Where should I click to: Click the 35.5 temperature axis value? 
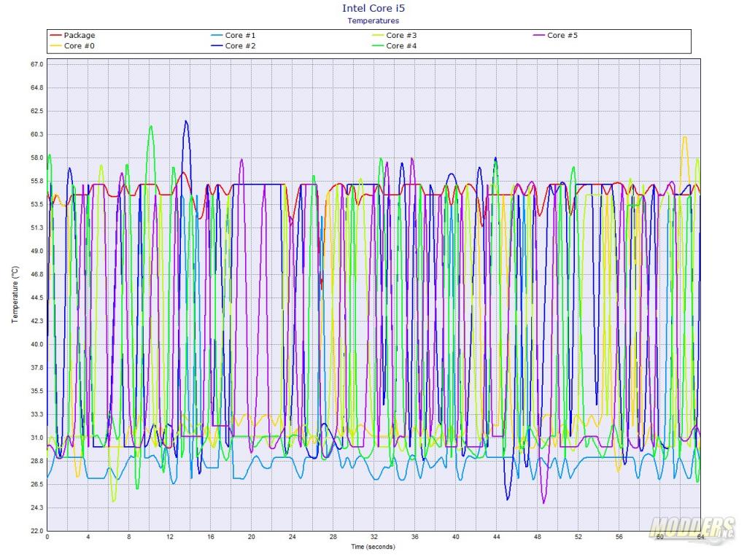click(x=36, y=391)
